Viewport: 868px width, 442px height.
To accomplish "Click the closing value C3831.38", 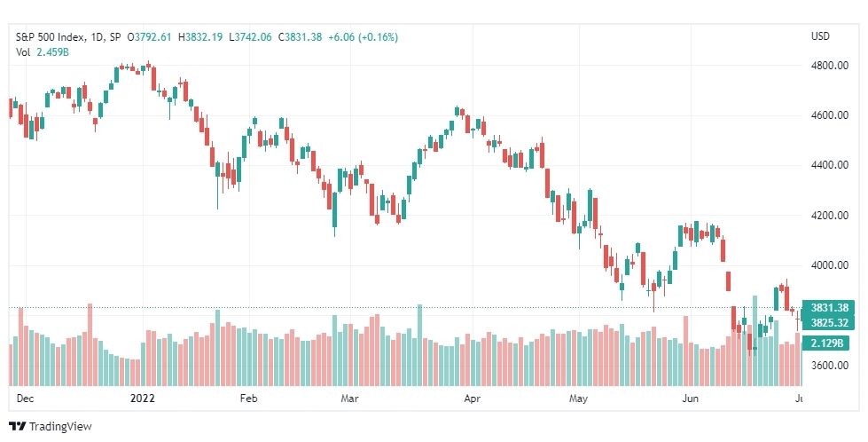I will click(300, 37).
